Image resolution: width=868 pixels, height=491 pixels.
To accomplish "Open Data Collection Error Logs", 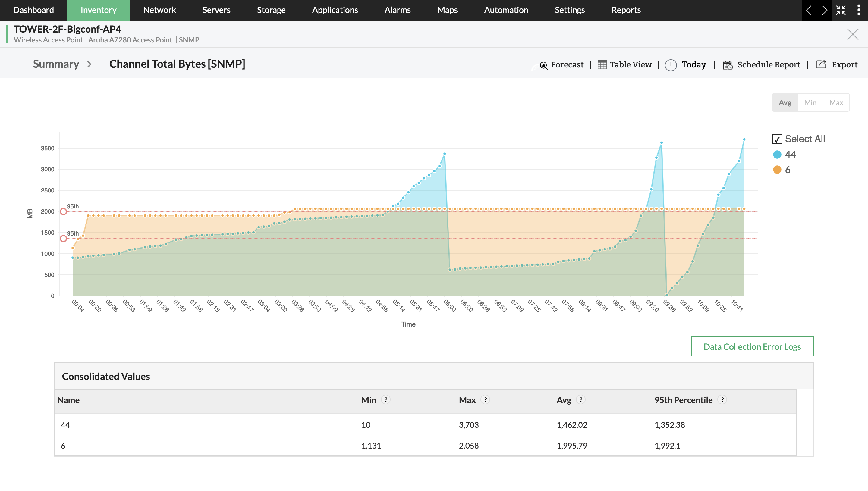I will click(752, 346).
